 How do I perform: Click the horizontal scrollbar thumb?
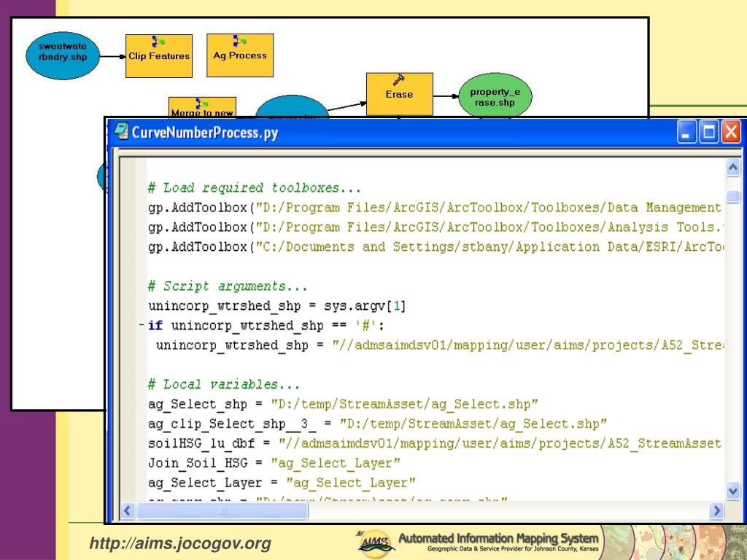[x=223, y=510]
